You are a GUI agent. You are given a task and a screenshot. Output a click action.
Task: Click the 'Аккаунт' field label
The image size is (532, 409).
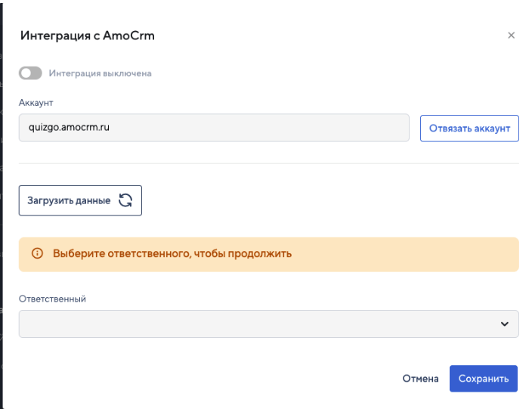click(x=36, y=102)
